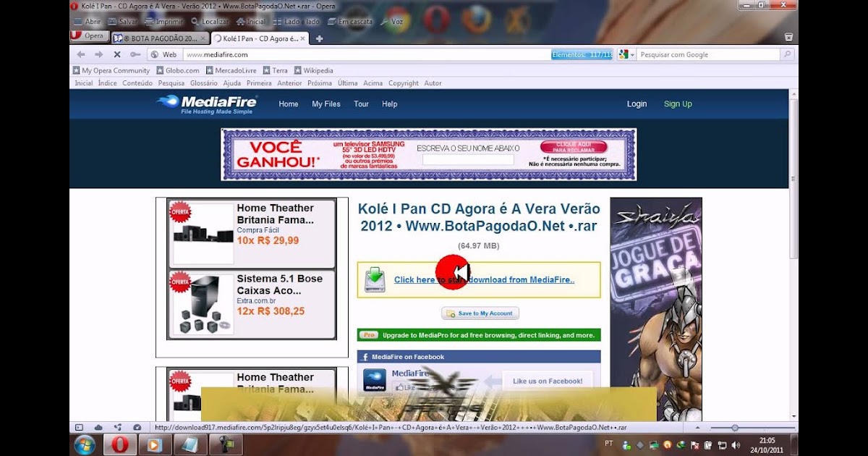Click the Salvar toolbar button

122,22
